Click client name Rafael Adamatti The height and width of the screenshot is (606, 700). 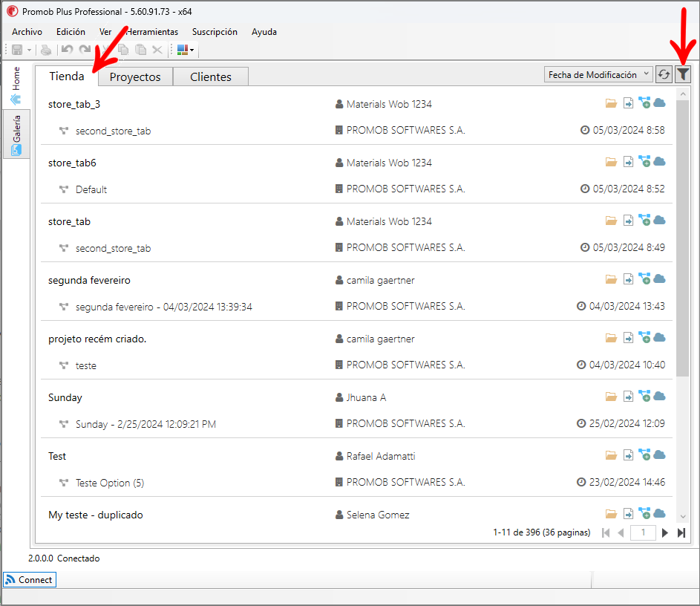381,456
